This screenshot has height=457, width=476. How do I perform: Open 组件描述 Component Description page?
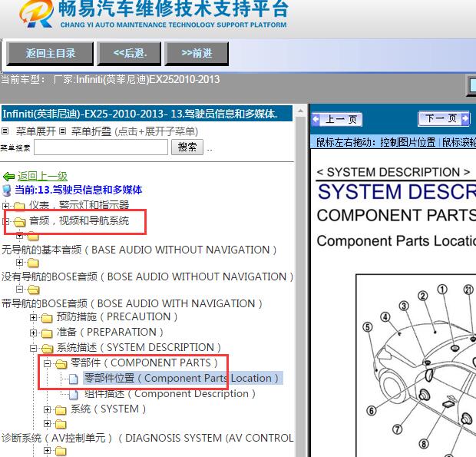coord(170,394)
